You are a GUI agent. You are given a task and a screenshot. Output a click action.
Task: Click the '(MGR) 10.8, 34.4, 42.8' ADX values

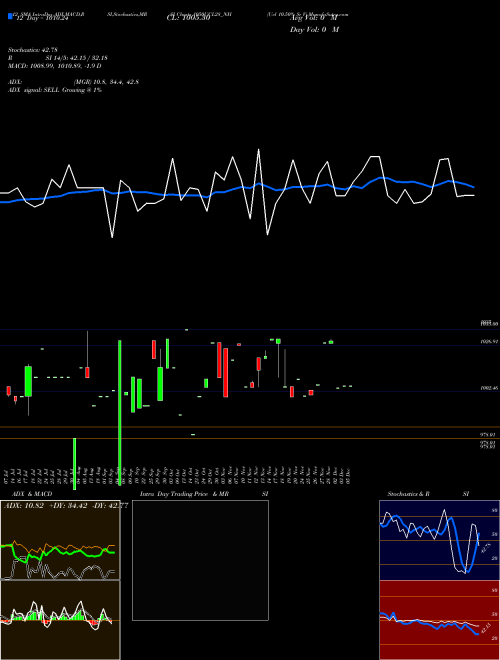click(106, 82)
